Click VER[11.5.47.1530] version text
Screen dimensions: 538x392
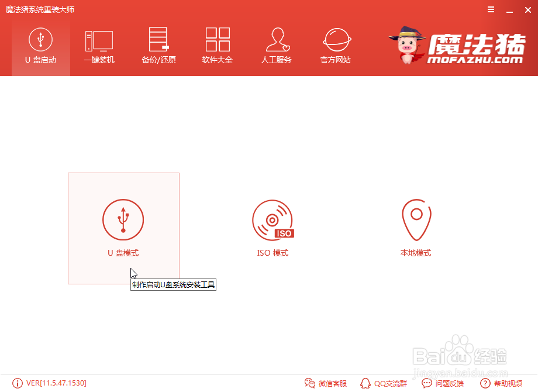pyautogui.click(x=56, y=383)
